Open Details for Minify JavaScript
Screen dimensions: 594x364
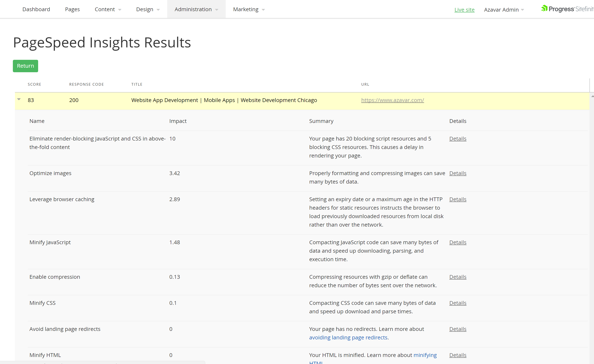[458, 242]
